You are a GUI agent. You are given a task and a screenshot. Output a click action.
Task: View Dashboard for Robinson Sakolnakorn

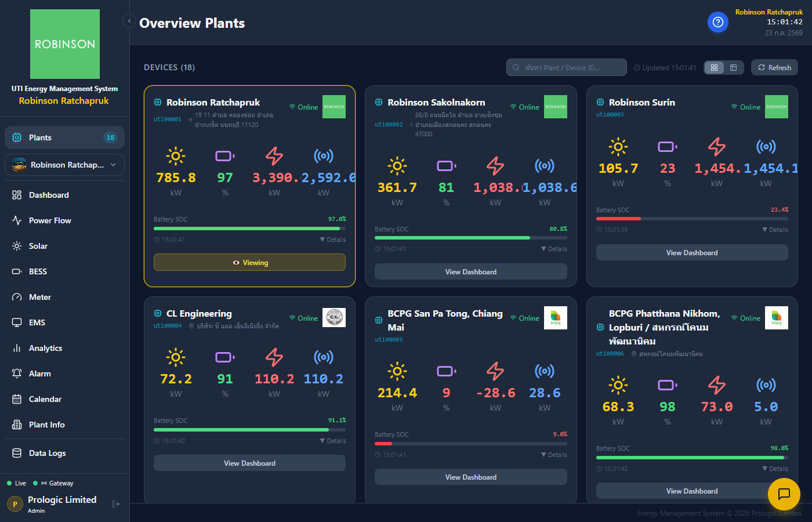(471, 272)
